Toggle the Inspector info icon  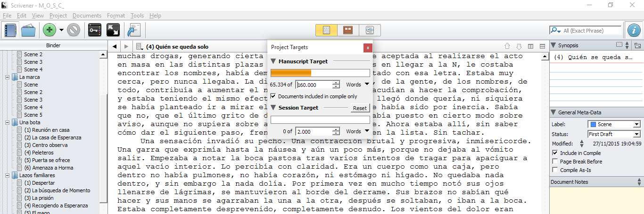coord(634,30)
